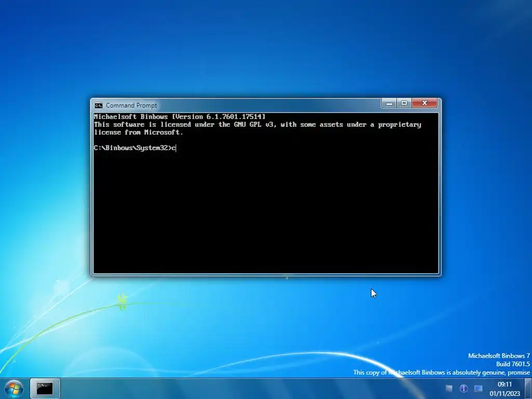Click the date 01/11/2023 in taskbar
This screenshot has height=399, width=532.
(504, 394)
